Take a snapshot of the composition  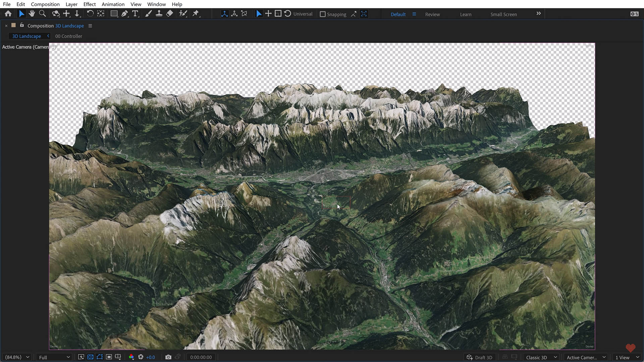[168, 357]
